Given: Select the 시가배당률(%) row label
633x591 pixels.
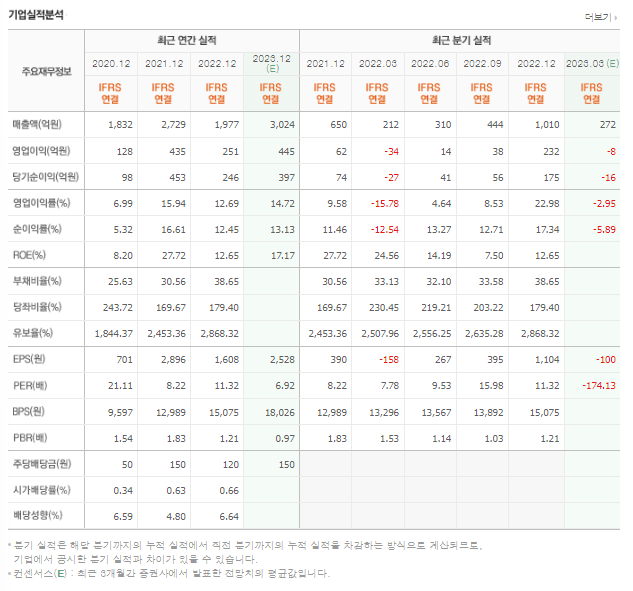Looking at the screenshot, I should click(42, 490).
